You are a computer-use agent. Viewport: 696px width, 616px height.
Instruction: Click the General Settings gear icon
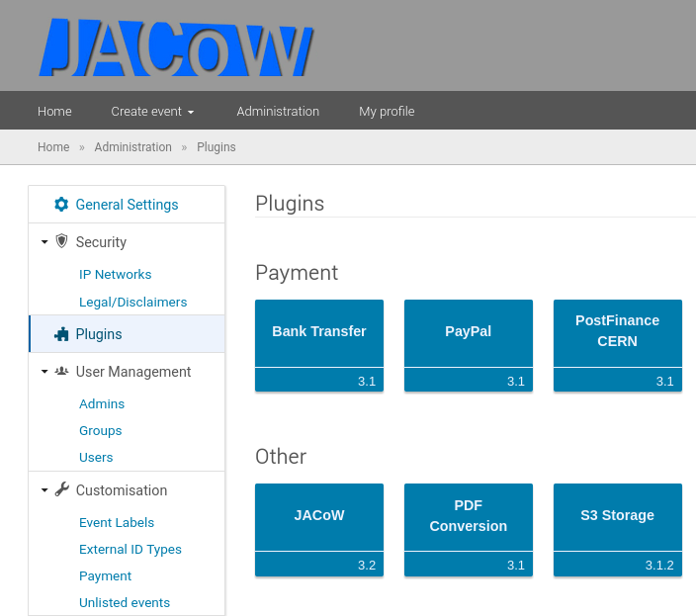click(61, 205)
